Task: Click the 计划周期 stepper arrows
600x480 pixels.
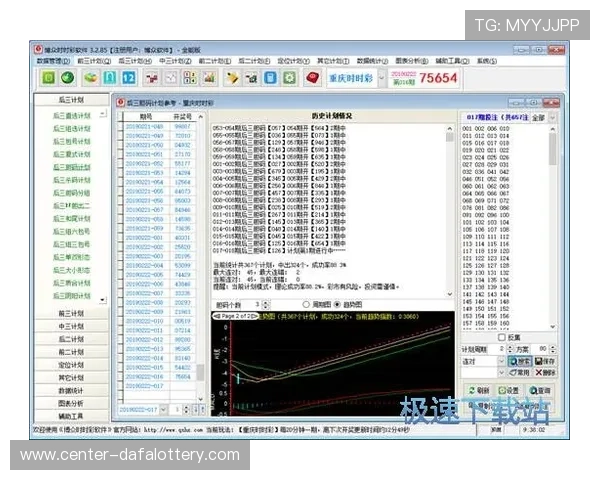Action: (x=510, y=349)
